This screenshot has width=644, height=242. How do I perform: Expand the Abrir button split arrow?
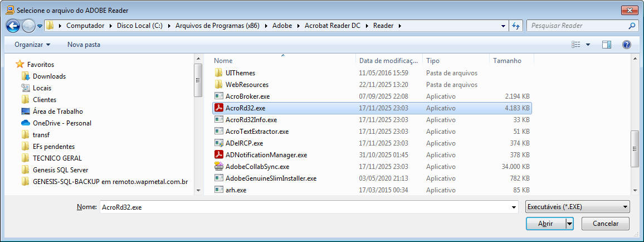(x=569, y=224)
